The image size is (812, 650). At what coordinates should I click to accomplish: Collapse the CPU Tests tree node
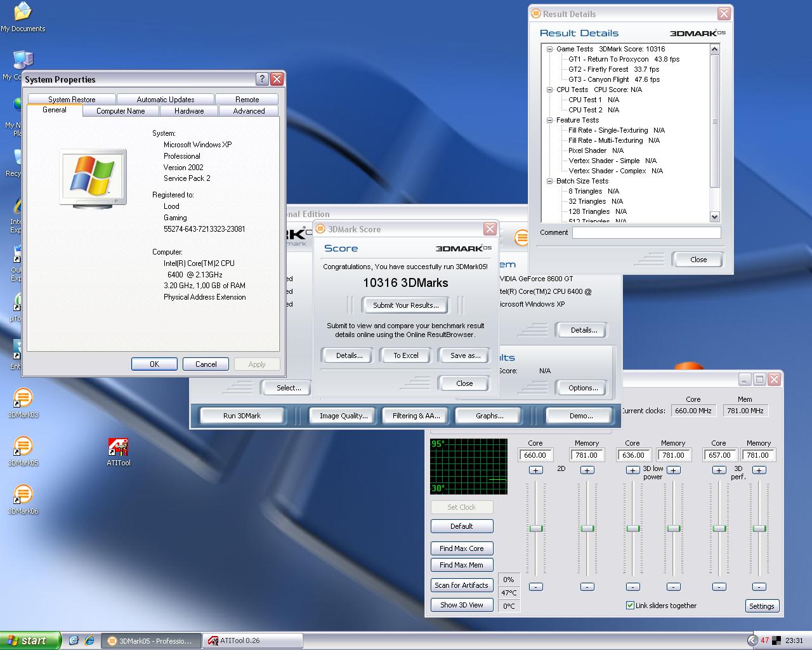549,90
